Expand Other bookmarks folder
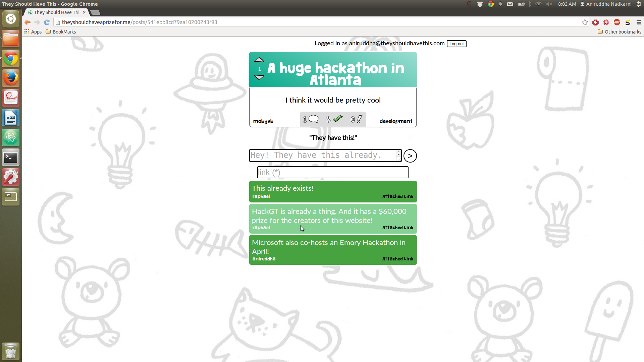The width and height of the screenshot is (644, 362). point(619,32)
